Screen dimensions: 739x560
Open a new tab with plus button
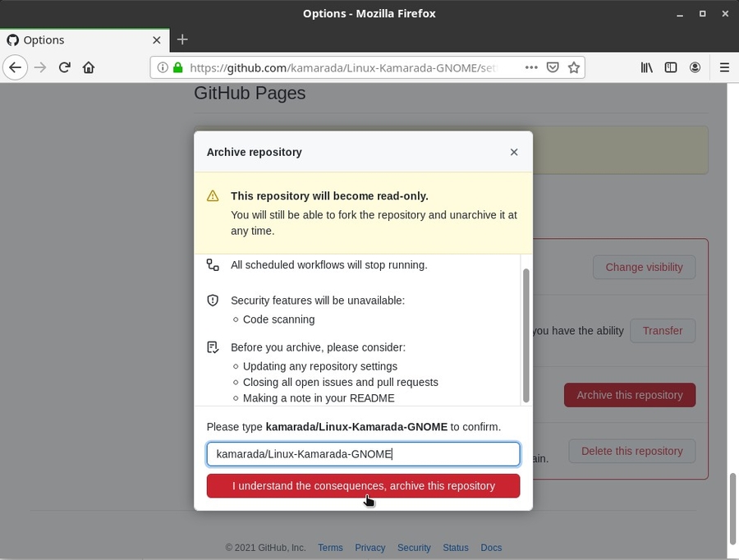click(x=182, y=39)
